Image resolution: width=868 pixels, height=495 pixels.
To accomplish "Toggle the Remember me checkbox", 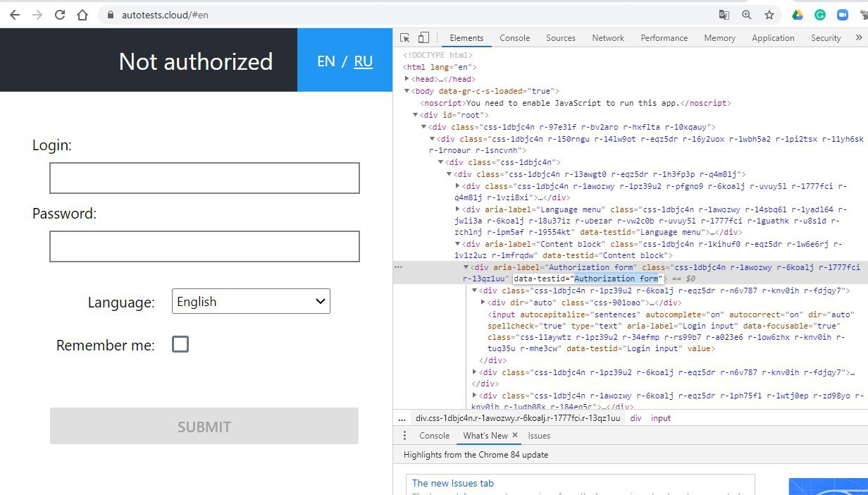I will 180,345.
